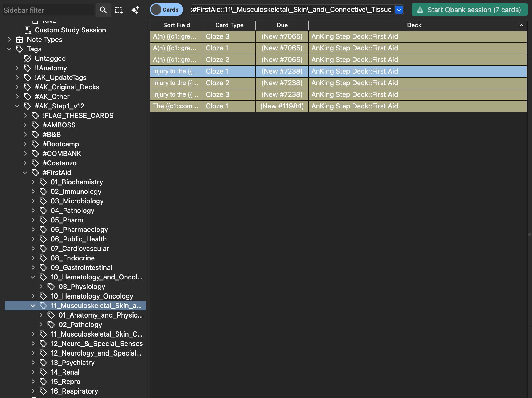Click the #AK_Step1_v12 tag icon

[x=27, y=106]
